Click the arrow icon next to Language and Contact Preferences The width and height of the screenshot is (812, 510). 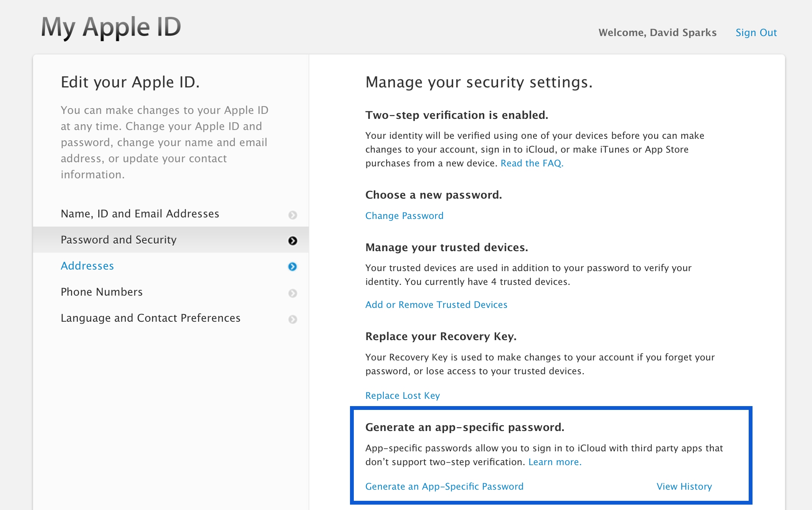(292, 319)
